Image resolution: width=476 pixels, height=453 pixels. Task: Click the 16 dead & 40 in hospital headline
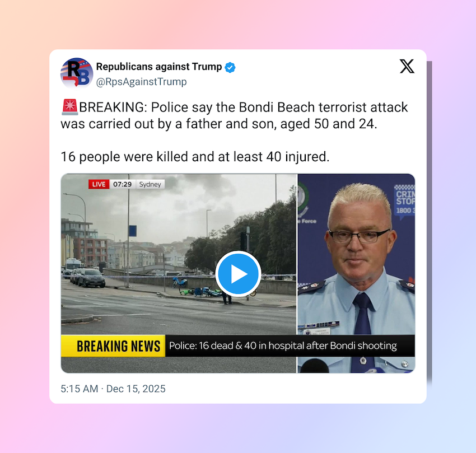click(283, 346)
